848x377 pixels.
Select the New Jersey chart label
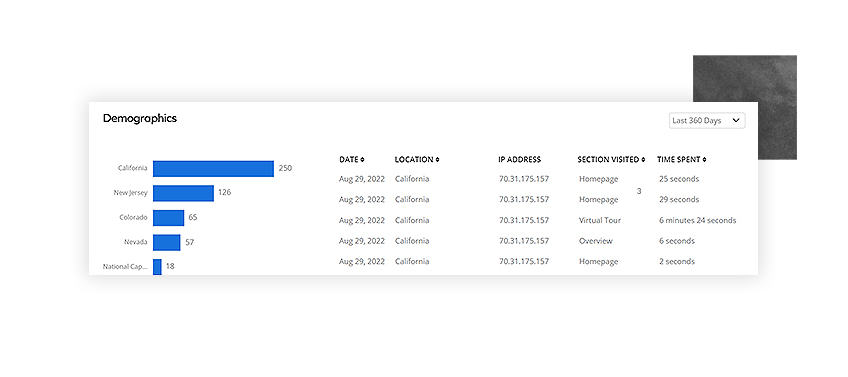click(x=130, y=193)
